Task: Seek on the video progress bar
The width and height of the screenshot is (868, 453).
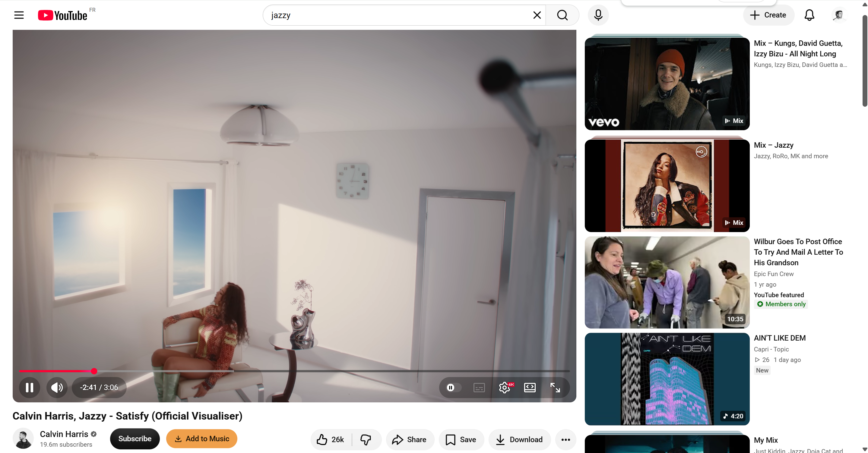Action: pyautogui.click(x=294, y=371)
